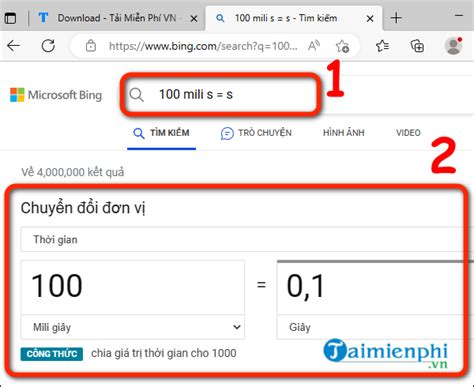Open the Favorites list icon
The height and width of the screenshot is (387, 474).
tap(382, 46)
